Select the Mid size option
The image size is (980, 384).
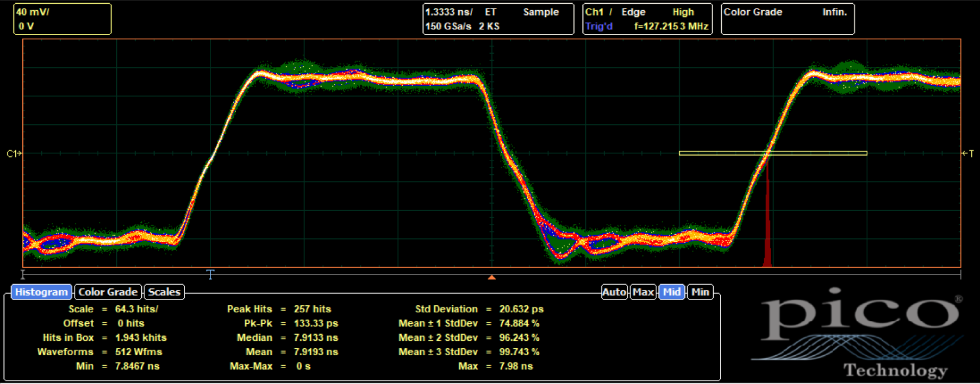[x=671, y=292]
